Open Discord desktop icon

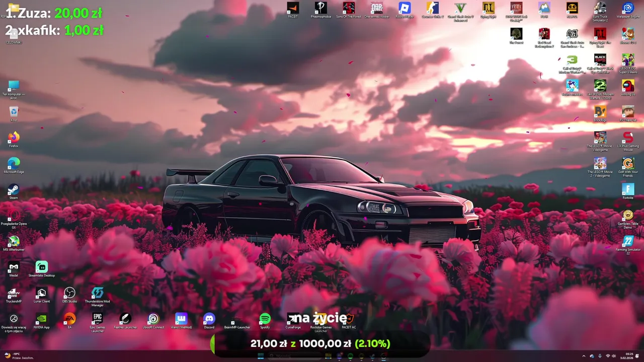[209, 322]
